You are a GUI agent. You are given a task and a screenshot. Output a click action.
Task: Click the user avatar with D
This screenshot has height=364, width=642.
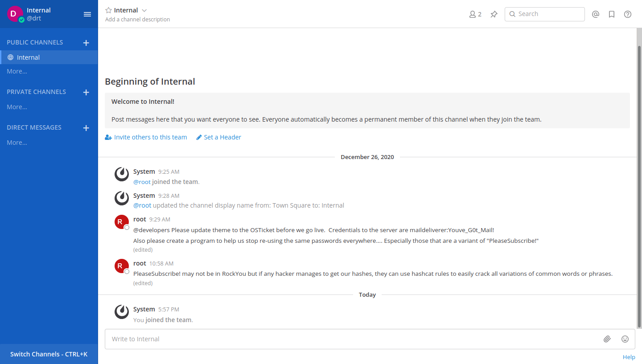14,14
